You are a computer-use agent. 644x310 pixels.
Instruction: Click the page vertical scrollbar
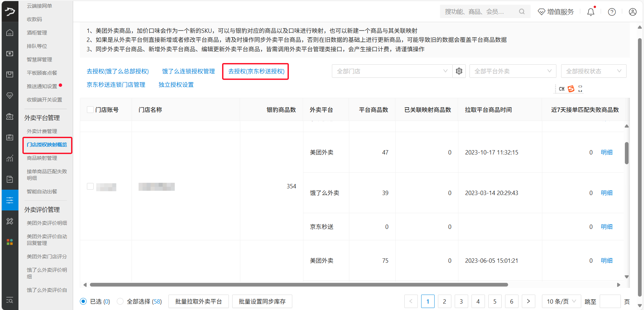[x=640, y=168]
